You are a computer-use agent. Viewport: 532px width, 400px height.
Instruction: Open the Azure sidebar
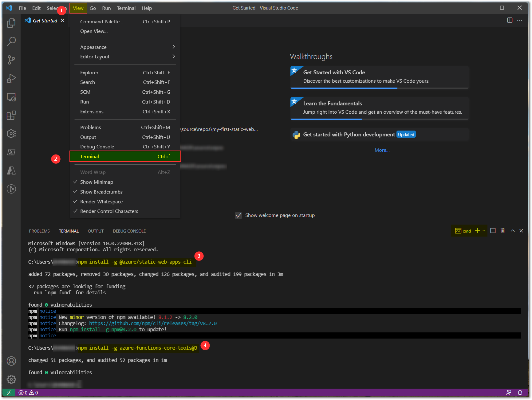pyautogui.click(x=11, y=171)
